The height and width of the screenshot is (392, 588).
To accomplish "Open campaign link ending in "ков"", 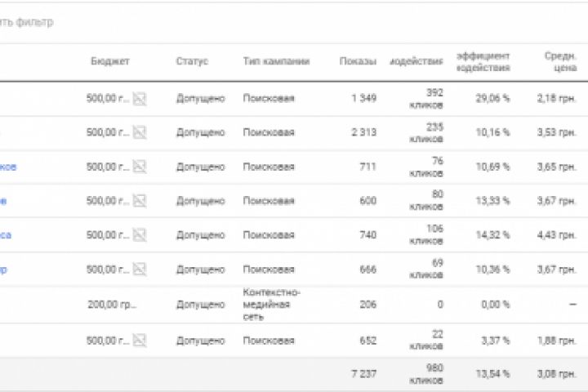I will coord(8,167).
